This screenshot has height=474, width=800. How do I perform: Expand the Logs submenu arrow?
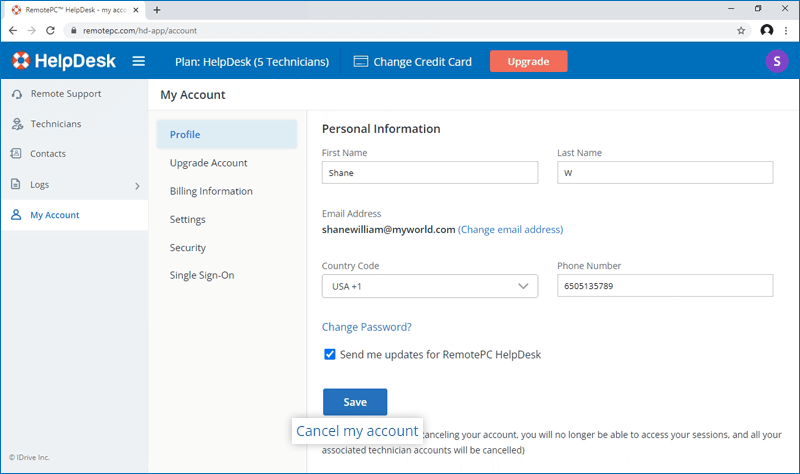pos(137,185)
